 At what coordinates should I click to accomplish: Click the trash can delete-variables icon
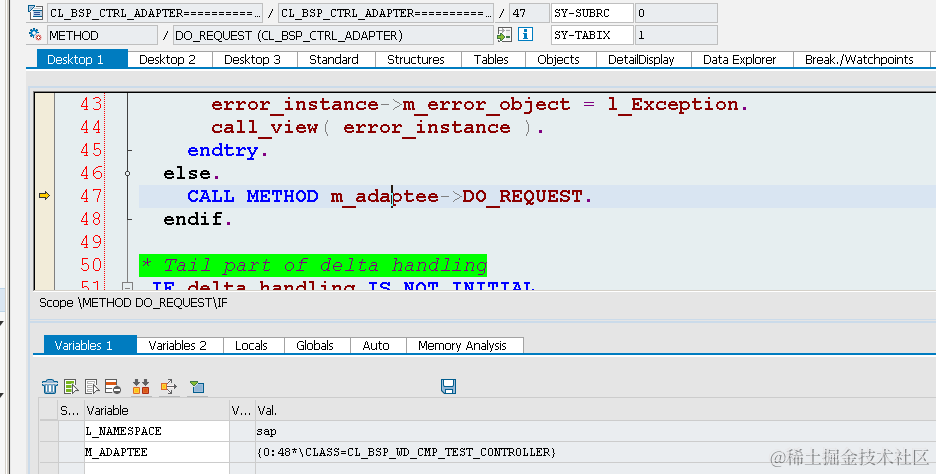click(50, 386)
